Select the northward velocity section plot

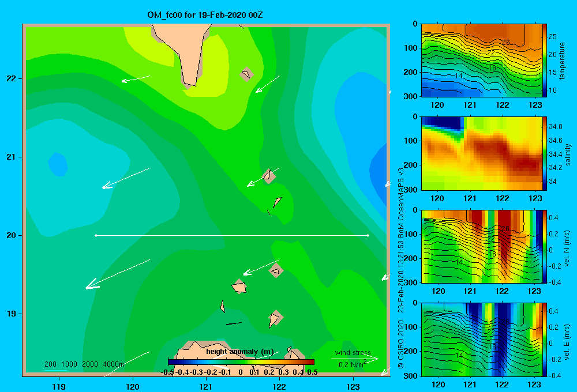tap(482, 246)
